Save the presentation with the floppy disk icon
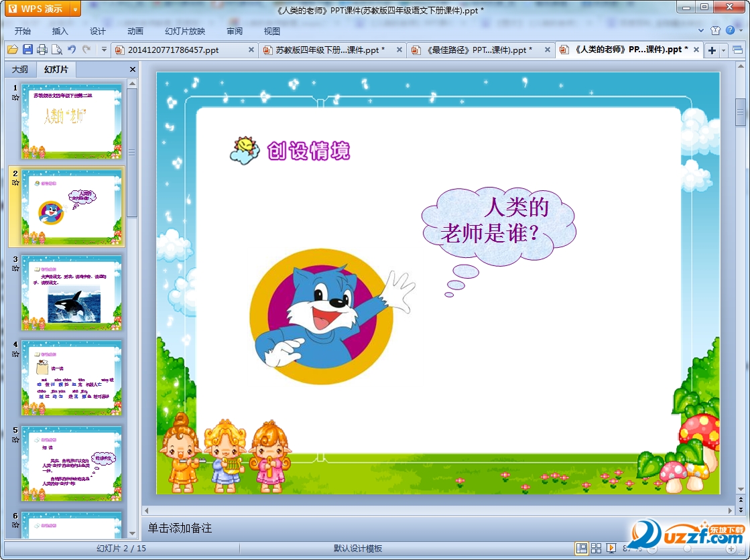 click(27, 50)
